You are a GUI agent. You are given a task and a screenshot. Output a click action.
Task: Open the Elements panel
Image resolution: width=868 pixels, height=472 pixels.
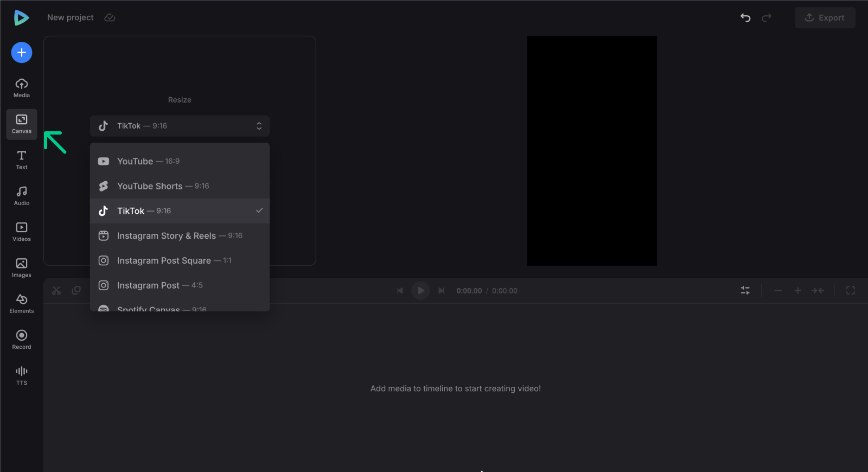(x=22, y=304)
